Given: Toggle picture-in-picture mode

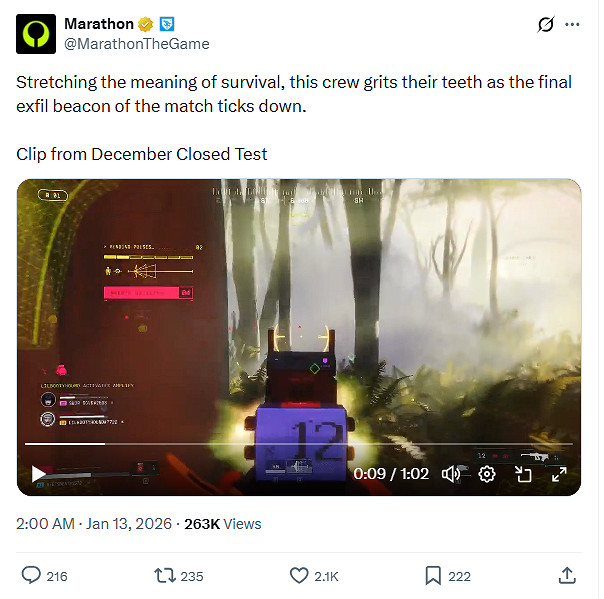Looking at the screenshot, I should pyautogui.click(x=523, y=474).
